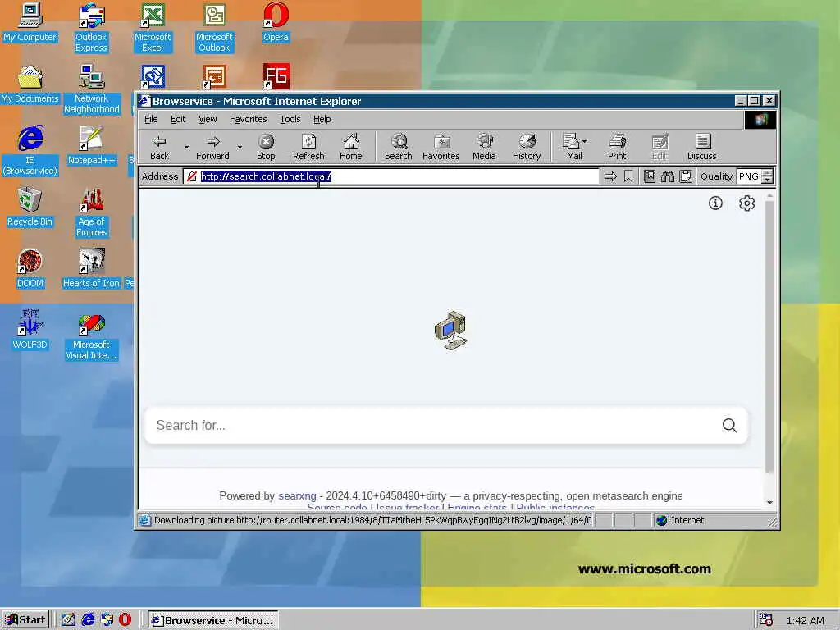
Task: Select the Opera desktop shortcut
Action: point(276,22)
